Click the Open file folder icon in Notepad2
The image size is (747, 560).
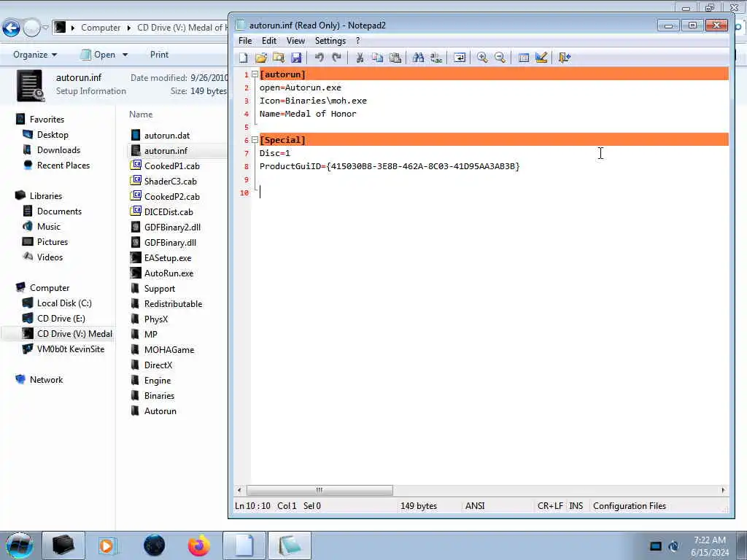(x=261, y=58)
